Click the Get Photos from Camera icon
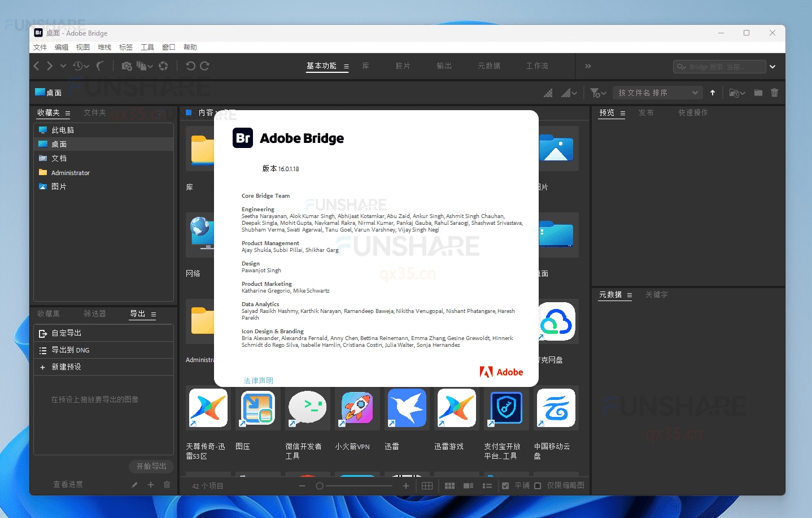This screenshot has width=812, height=518. (x=126, y=66)
